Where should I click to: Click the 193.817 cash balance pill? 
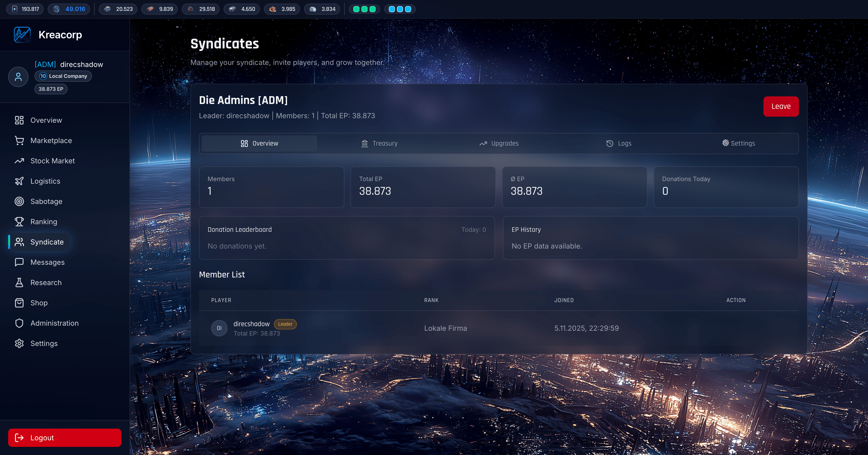[25, 9]
